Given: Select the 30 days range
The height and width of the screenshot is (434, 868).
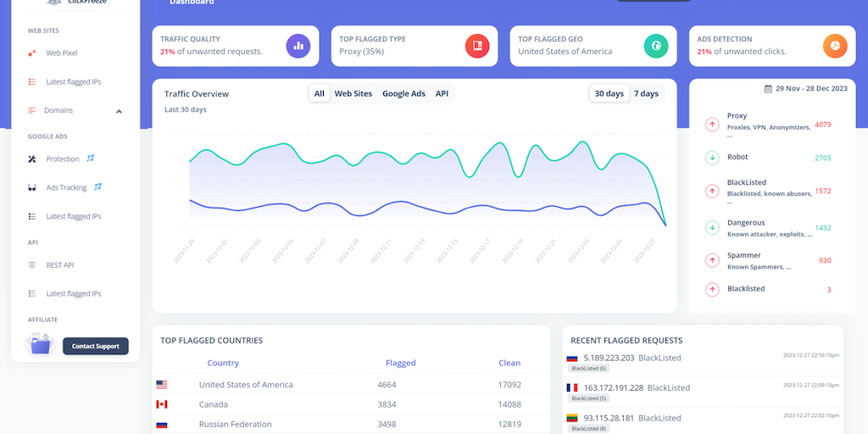Looking at the screenshot, I should pyautogui.click(x=609, y=93).
